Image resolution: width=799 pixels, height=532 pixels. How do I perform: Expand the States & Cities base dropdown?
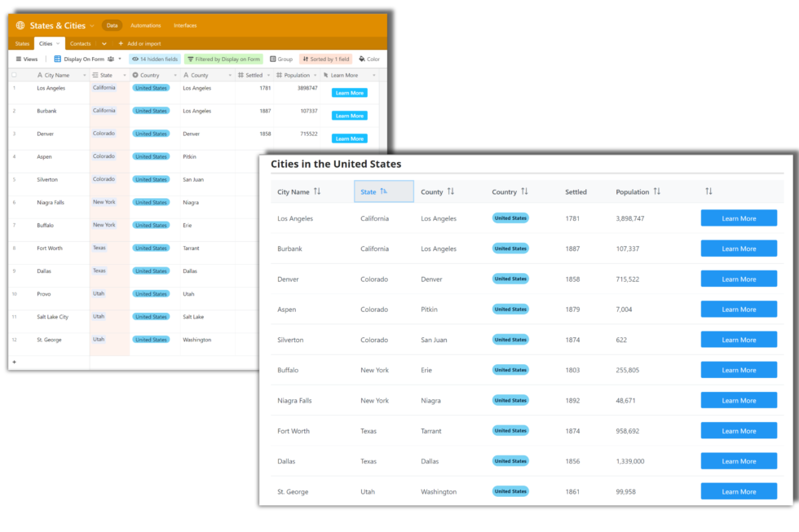(92, 26)
